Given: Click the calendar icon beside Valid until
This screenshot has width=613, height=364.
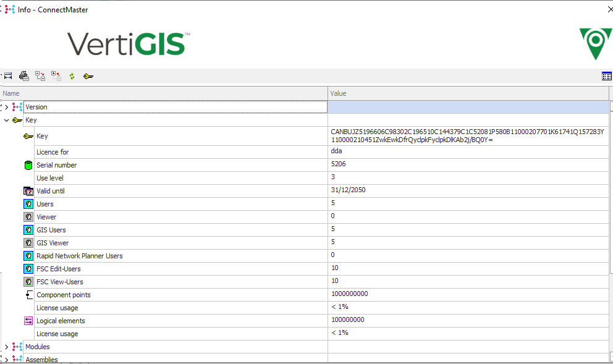Looking at the screenshot, I should click(28, 191).
